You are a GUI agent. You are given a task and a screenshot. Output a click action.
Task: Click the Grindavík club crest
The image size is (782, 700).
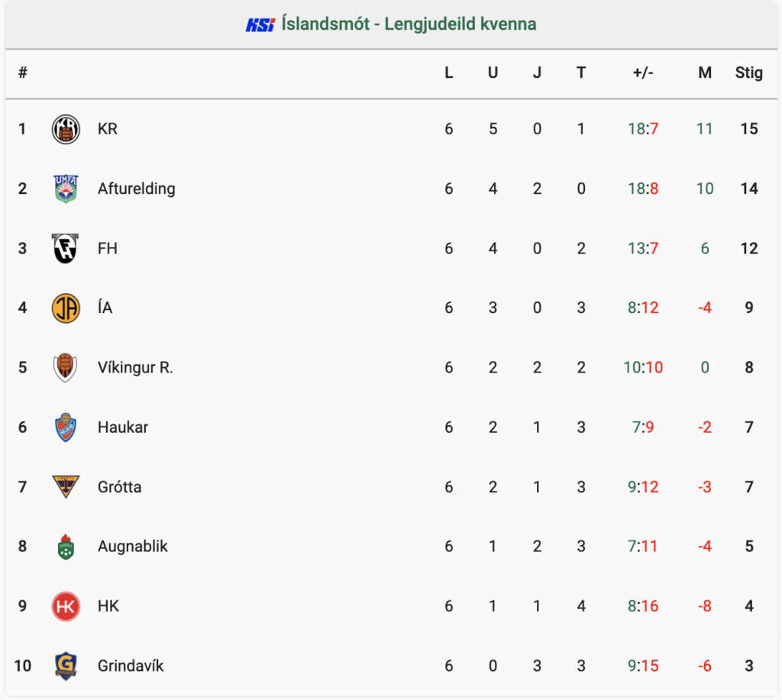(x=66, y=666)
